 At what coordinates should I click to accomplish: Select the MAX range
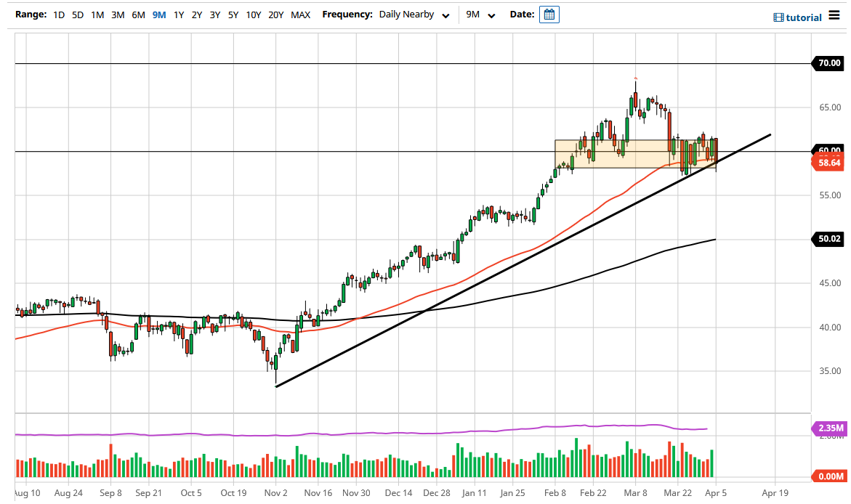(300, 14)
